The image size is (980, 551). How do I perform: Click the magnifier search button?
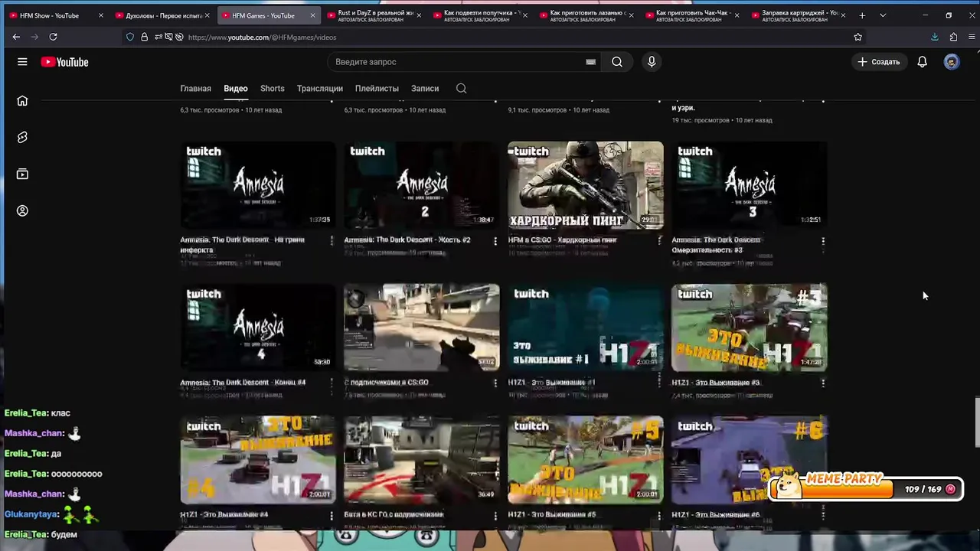[x=617, y=62]
